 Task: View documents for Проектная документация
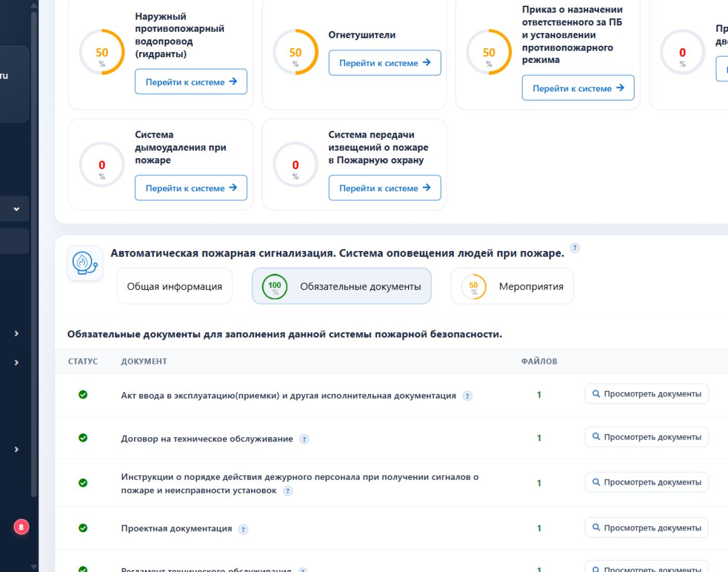point(647,527)
